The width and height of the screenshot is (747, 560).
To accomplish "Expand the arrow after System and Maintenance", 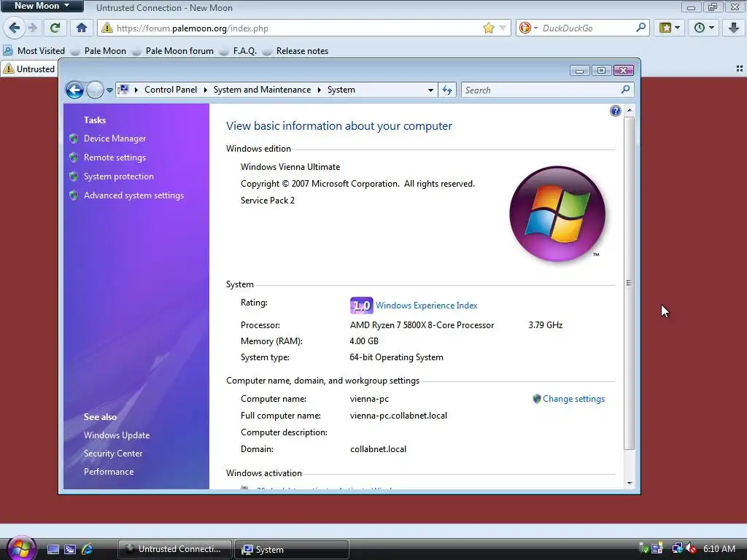I will tap(320, 90).
